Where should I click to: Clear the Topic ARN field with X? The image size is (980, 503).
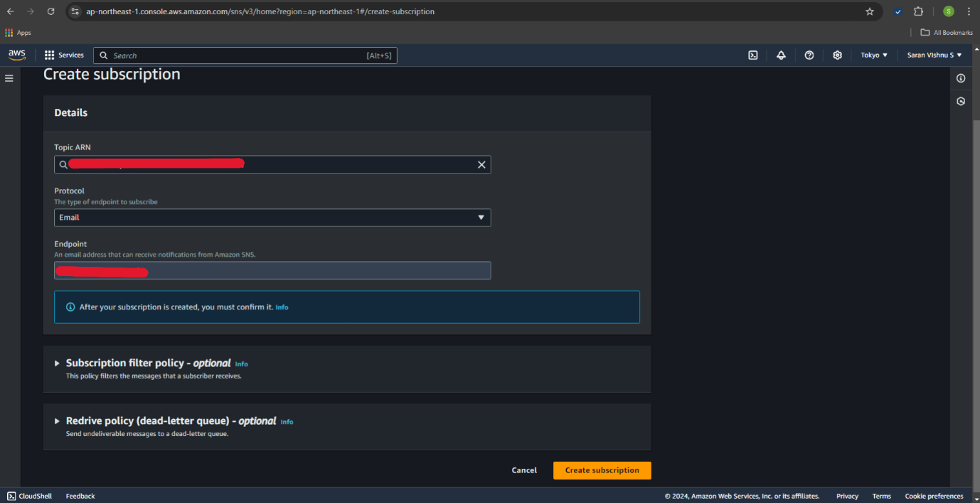[481, 164]
